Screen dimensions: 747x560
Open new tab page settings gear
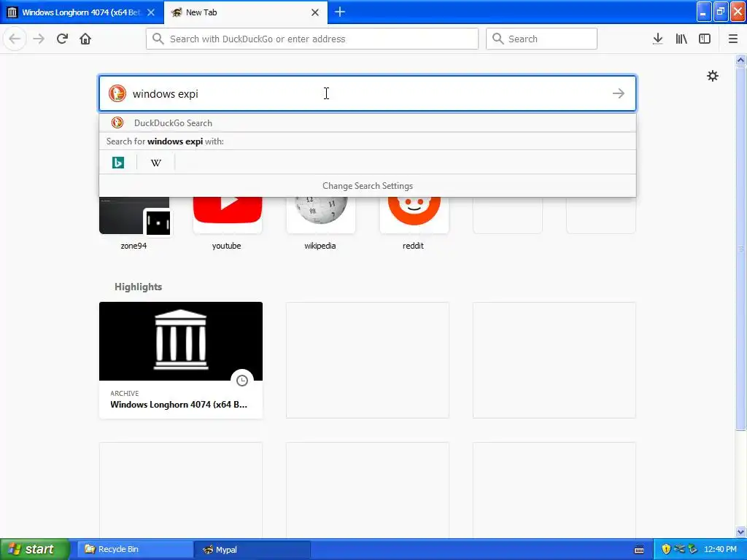click(x=712, y=76)
